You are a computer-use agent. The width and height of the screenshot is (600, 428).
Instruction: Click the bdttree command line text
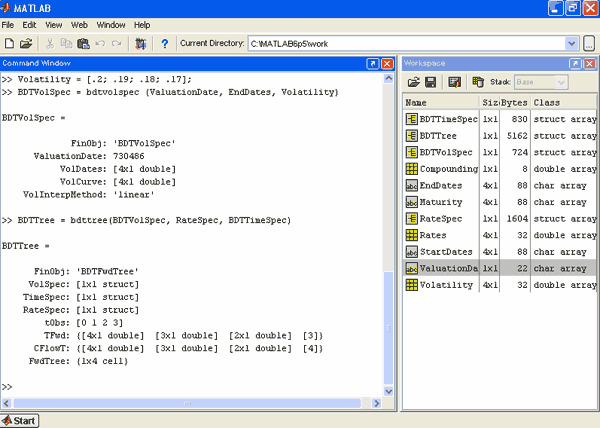tap(147, 220)
